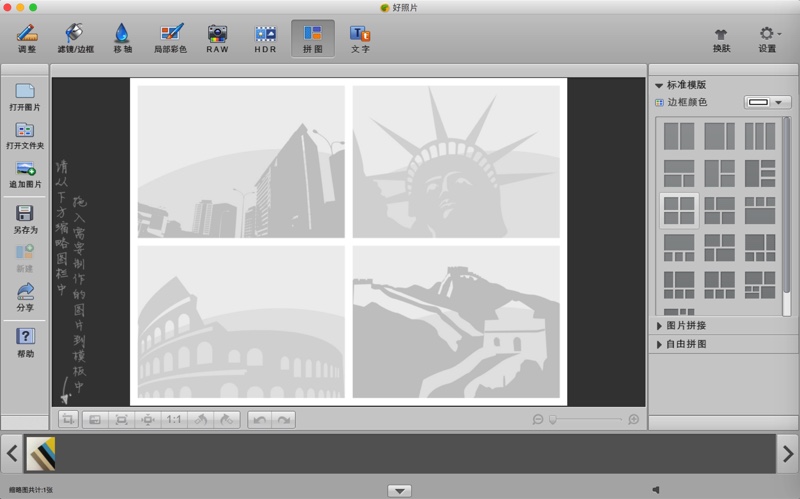Image resolution: width=800 pixels, height=499 pixels.
Task: Open 帮助 help
Action: (x=24, y=343)
